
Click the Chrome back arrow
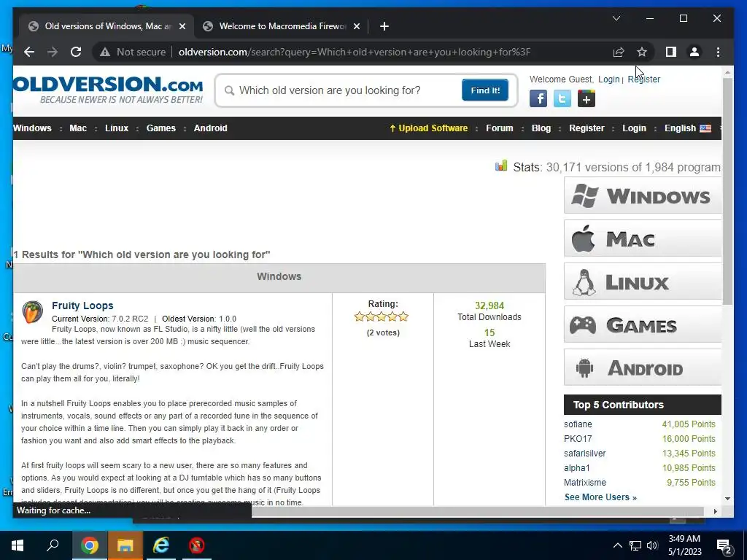29,52
